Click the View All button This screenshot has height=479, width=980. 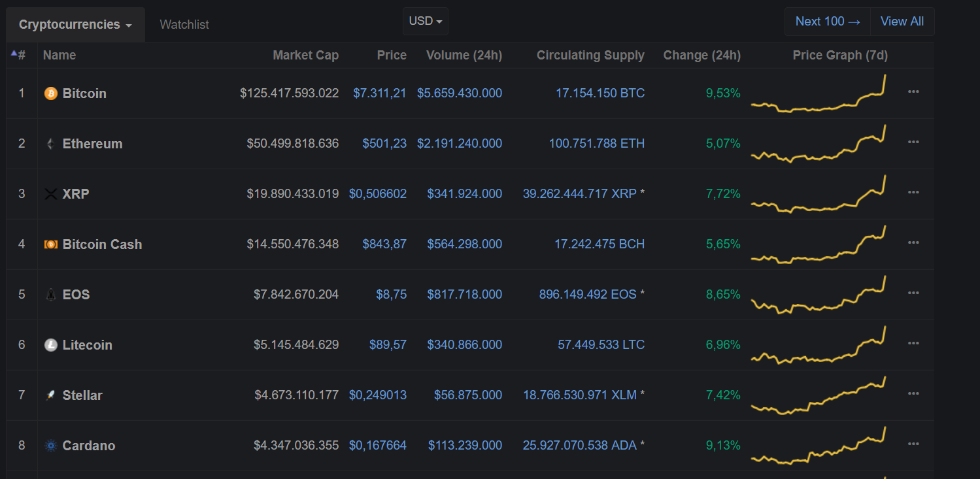click(x=902, y=22)
